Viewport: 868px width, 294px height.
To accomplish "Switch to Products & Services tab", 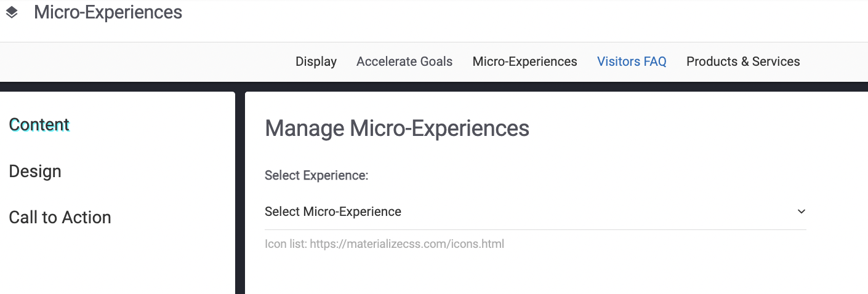I will pos(743,62).
